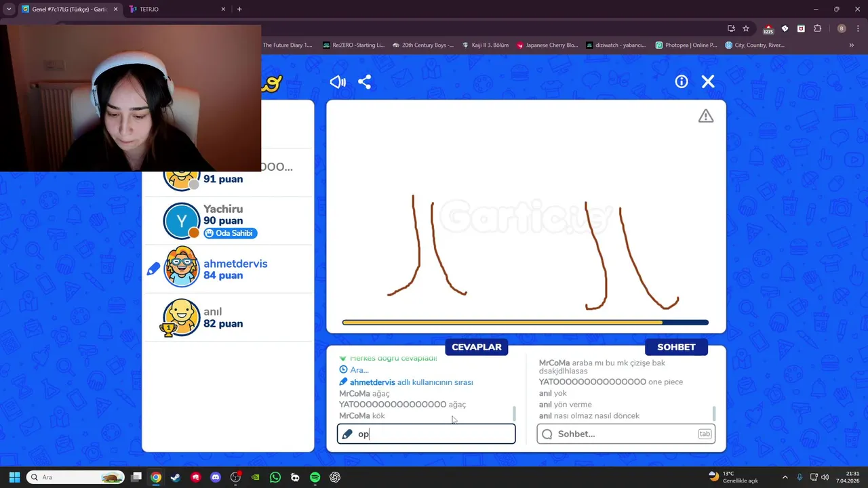The width and height of the screenshot is (868, 488).
Task: Open the game info icon
Action: (682, 82)
